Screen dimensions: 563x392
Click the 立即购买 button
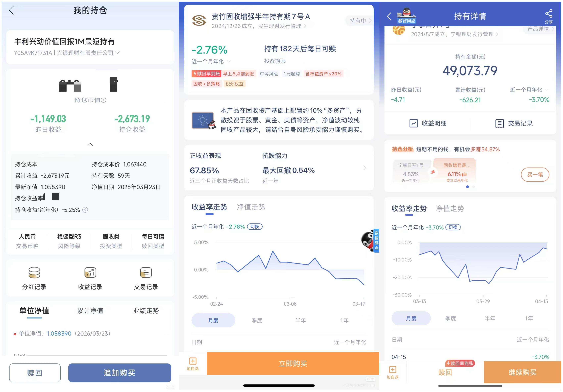[293, 364]
